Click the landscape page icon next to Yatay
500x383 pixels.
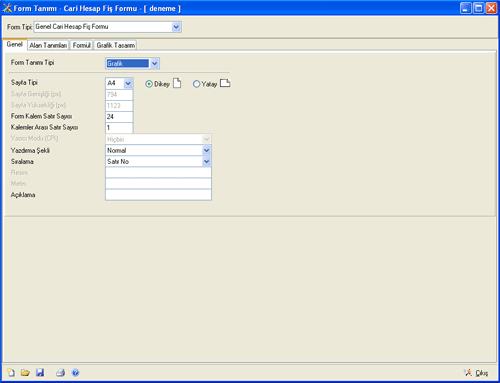click(225, 83)
